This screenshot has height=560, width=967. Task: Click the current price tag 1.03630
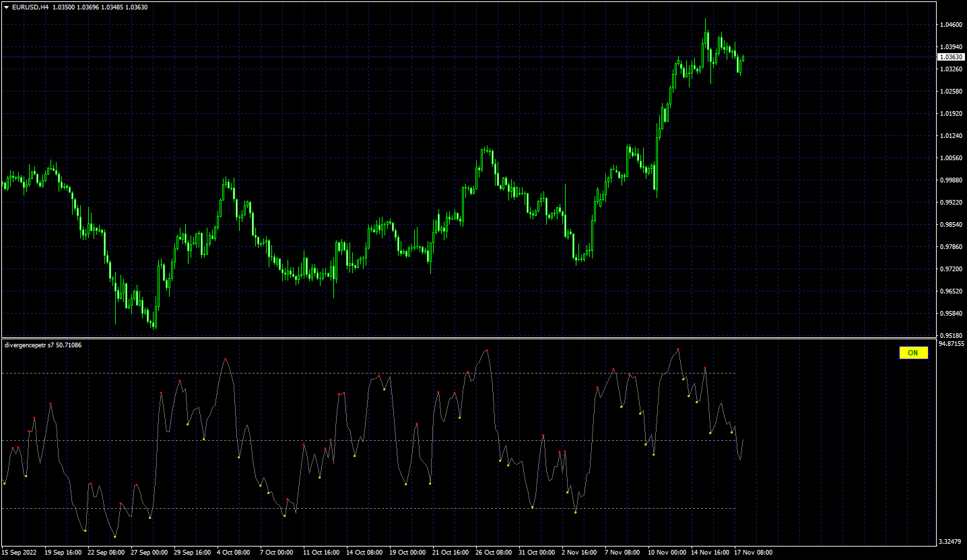(x=951, y=57)
